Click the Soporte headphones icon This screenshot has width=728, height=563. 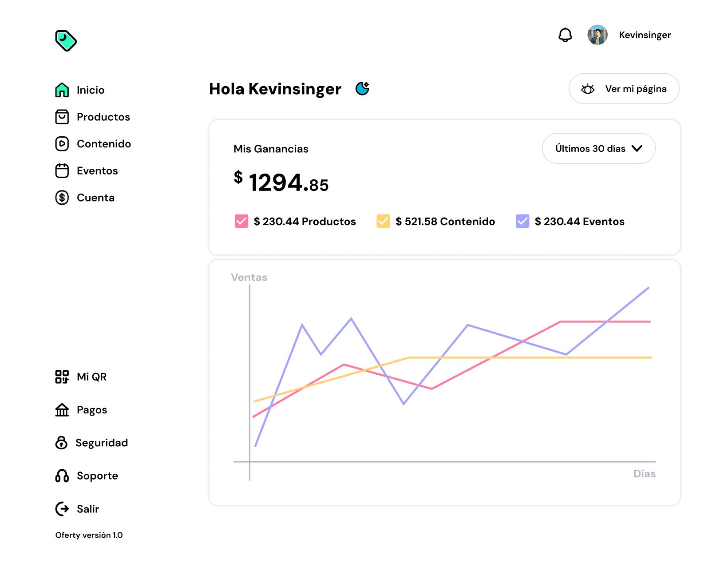pyautogui.click(x=62, y=476)
